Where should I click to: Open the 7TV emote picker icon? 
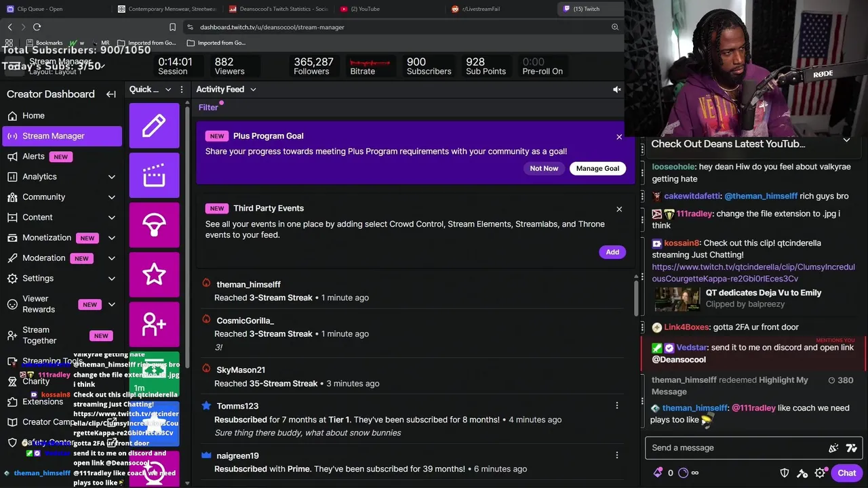coord(852,448)
